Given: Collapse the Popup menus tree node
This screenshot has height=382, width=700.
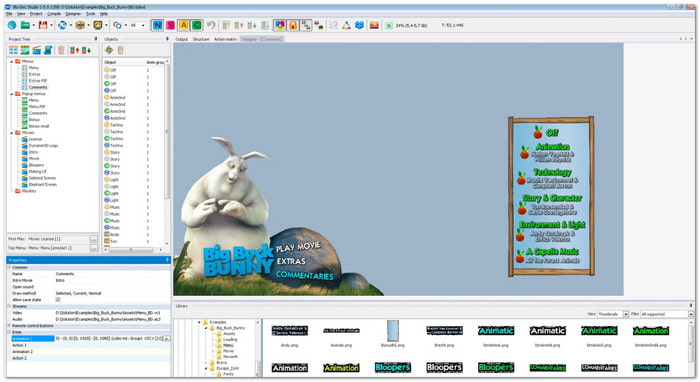Looking at the screenshot, I should coord(12,94).
